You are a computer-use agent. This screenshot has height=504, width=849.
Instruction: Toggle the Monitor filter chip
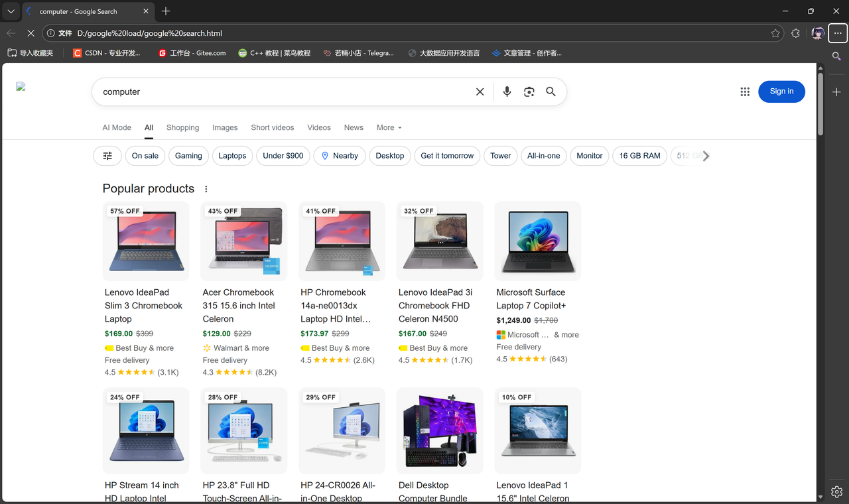tap(590, 156)
